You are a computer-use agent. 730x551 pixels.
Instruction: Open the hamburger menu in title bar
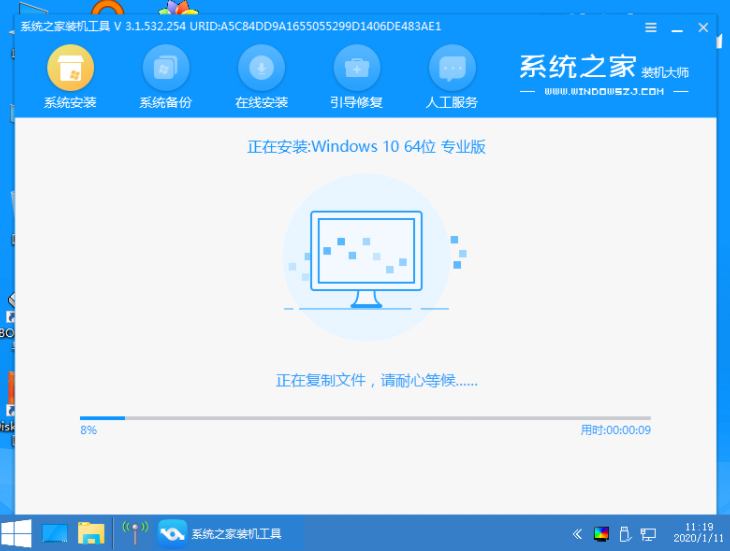[x=651, y=27]
